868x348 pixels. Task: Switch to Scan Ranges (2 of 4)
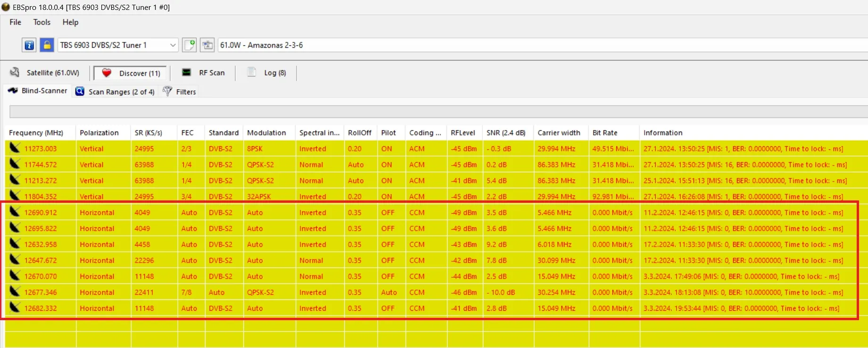pos(115,91)
